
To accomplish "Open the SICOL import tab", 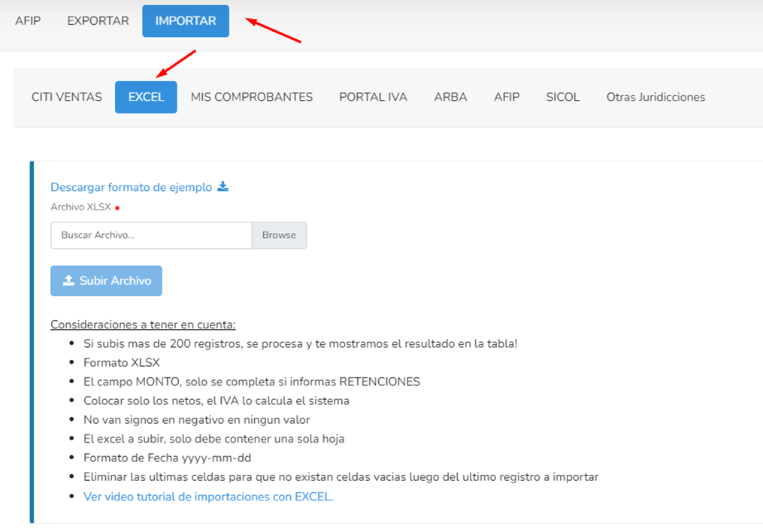I will (562, 97).
